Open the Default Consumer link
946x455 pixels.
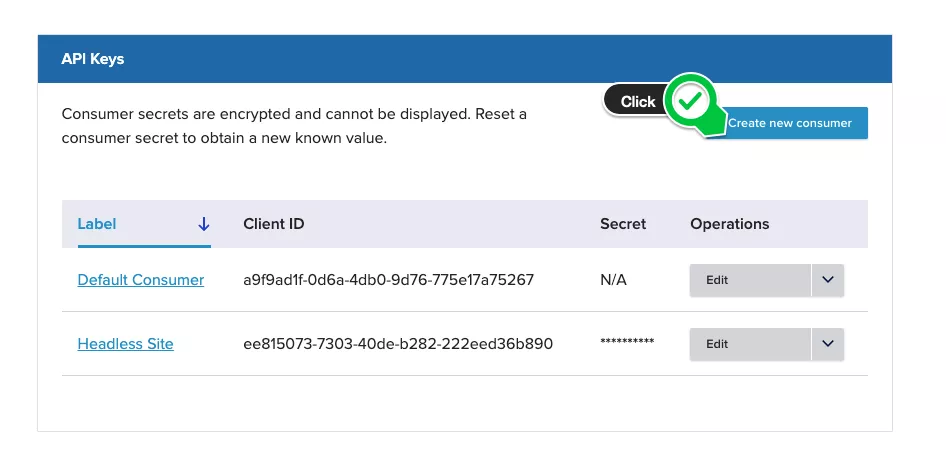pyautogui.click(x=141, y=280)
